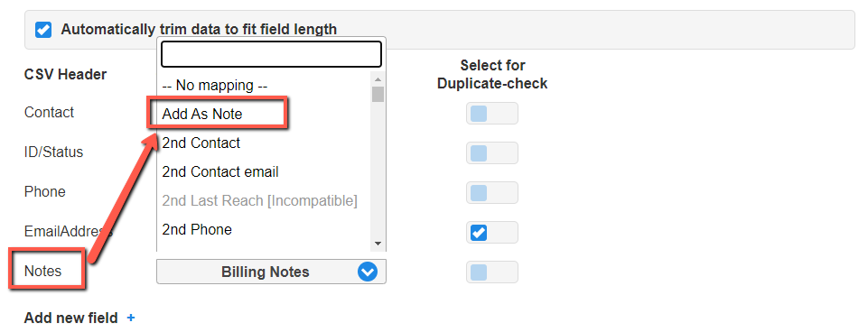The height and width of the screenshot is (332, 868).
Task: Toggle duplicate-check for Notes row
Action: tap(491, 272)
